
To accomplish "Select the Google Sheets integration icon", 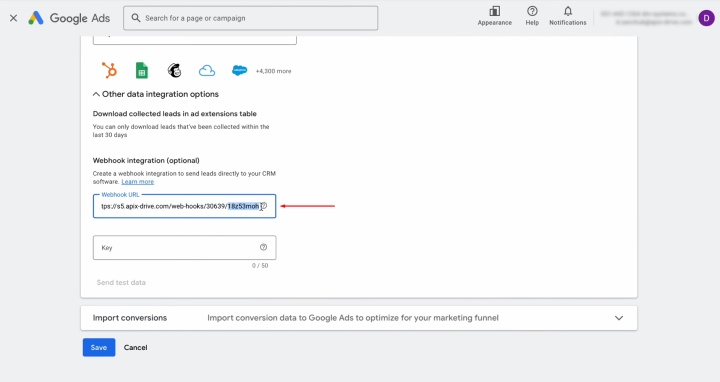I will click(x=142, y=71).
